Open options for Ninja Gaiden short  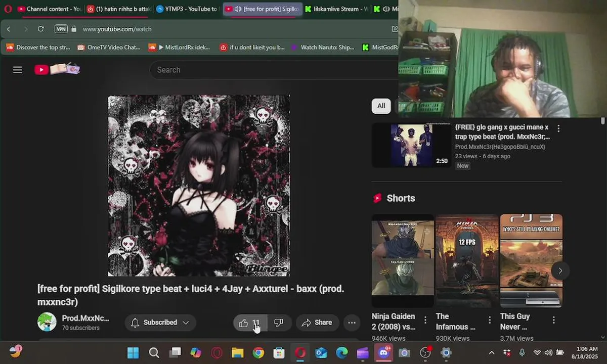pos(425,320)
